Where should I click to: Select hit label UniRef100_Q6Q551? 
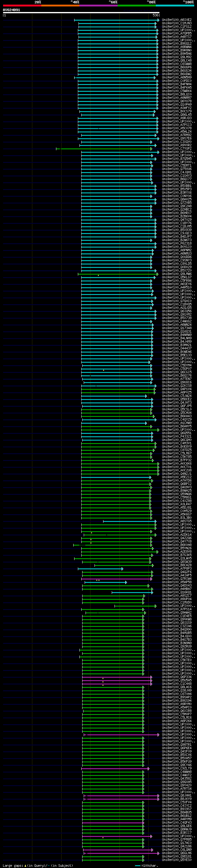click(177, 433)
